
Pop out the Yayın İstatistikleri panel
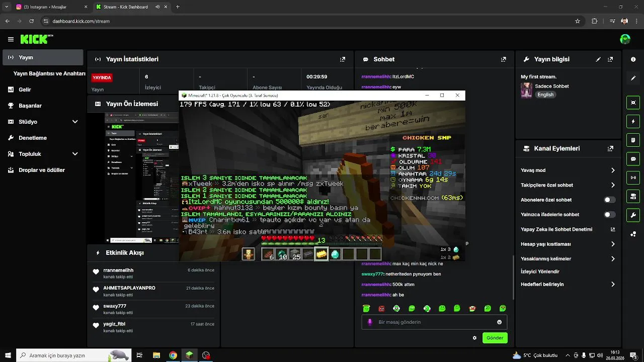click(343, 59)
